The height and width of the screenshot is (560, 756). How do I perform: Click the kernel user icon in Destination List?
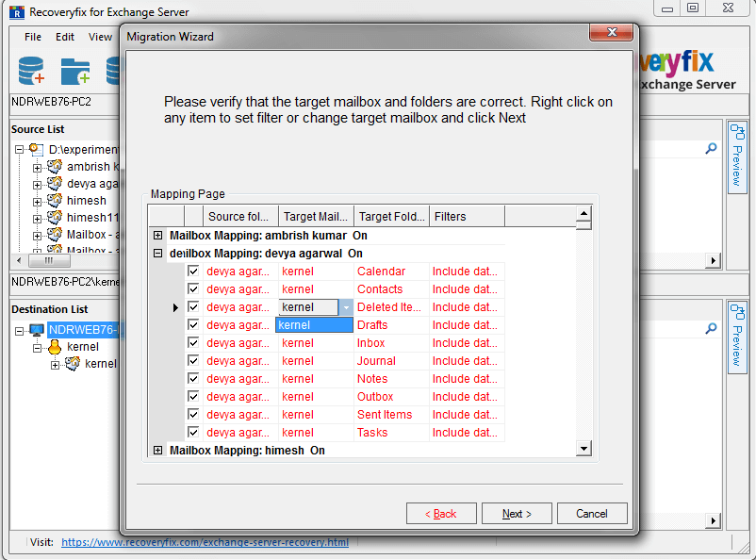[55, 347]
